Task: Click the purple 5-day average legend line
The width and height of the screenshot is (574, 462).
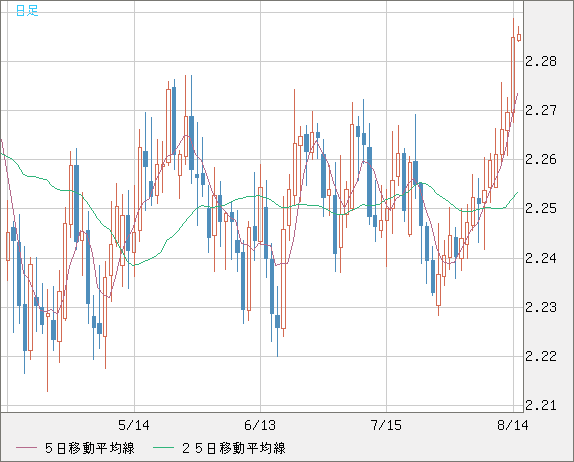Action: point(26,448)
